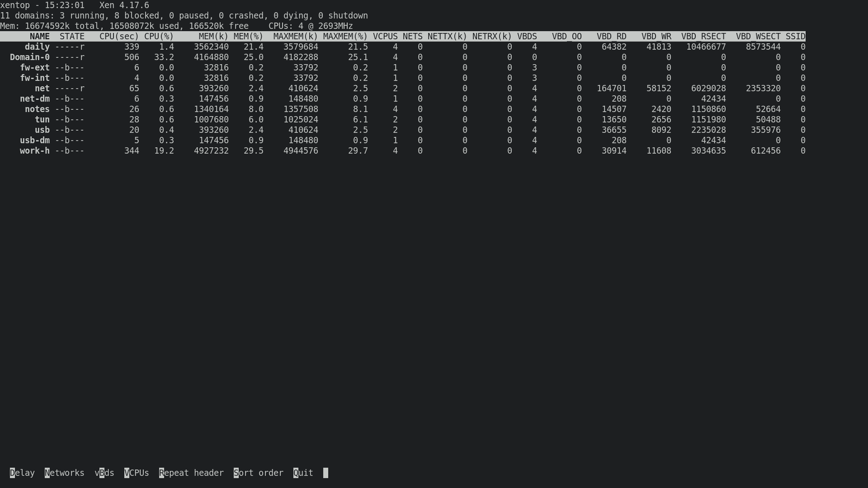Click daily memory value 3562340

tap(211, 47)
